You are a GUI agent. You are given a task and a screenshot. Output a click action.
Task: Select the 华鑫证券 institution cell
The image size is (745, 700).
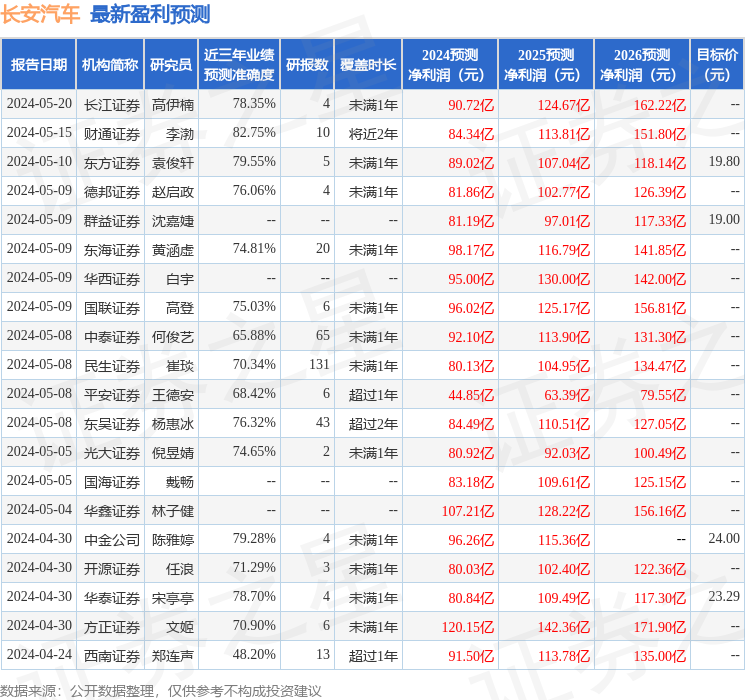pyautogui.click(x=112, y=511)
